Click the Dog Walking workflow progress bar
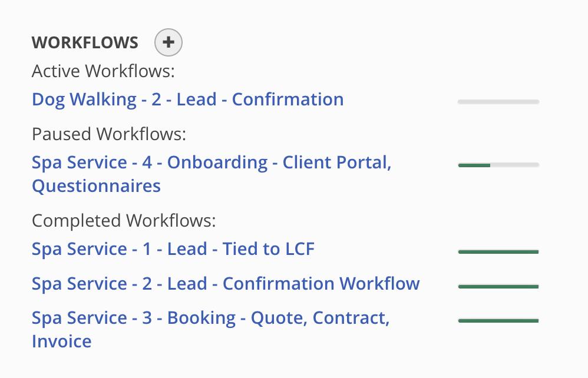 tap(498, 102)
